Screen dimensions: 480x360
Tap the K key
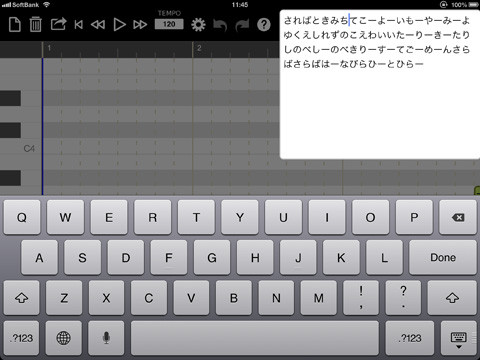341,258
